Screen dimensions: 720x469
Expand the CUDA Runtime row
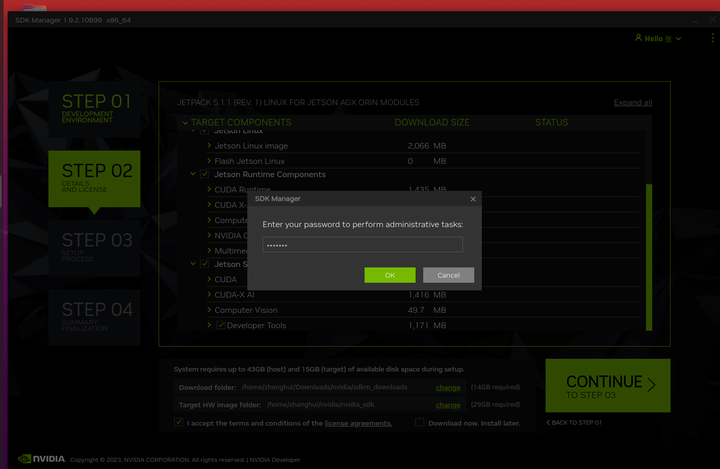coord(209,189)
